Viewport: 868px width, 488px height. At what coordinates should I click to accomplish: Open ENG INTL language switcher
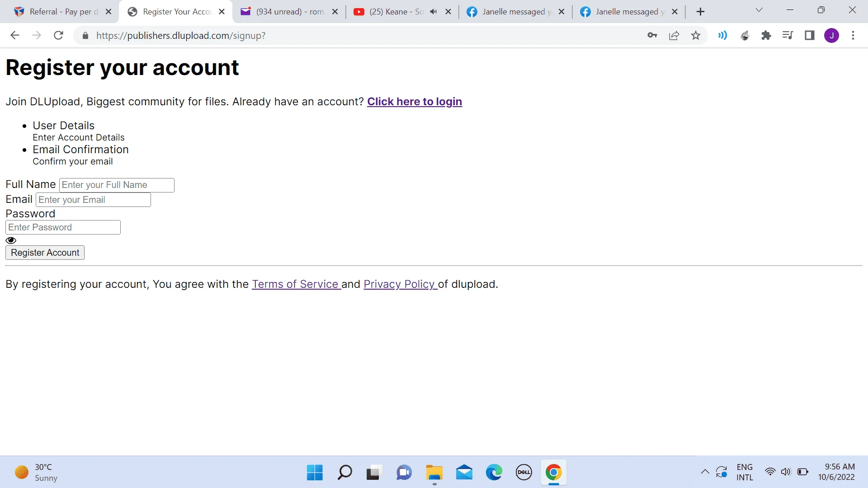tap(745, 472)
